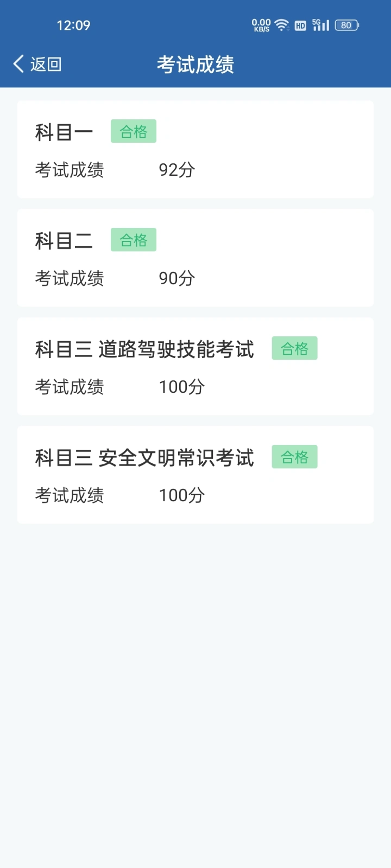Tap 合格 badge for 道路驾驶技能考试
391x868 pixels.
(295, 348)
